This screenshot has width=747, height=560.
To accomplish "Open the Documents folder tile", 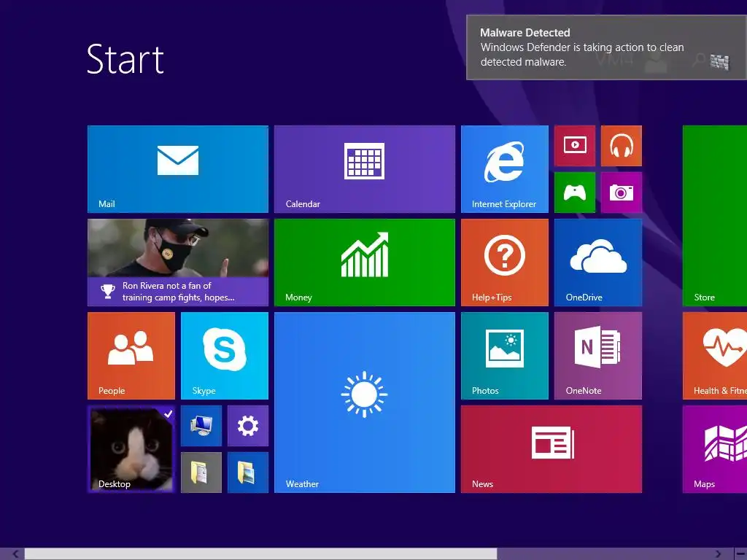I will click(x=201, y=472).
